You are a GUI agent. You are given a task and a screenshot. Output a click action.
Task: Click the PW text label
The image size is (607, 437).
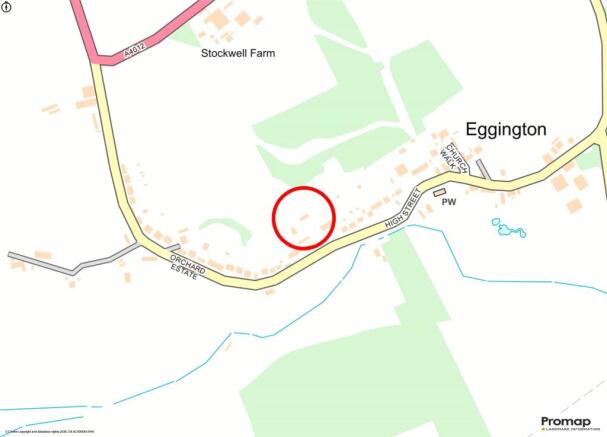click(x=449, y=202)
